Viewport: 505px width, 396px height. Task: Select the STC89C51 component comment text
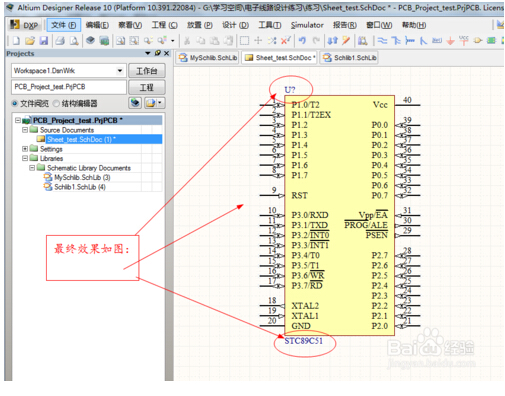pyautogui.click(x=303, y=341)
